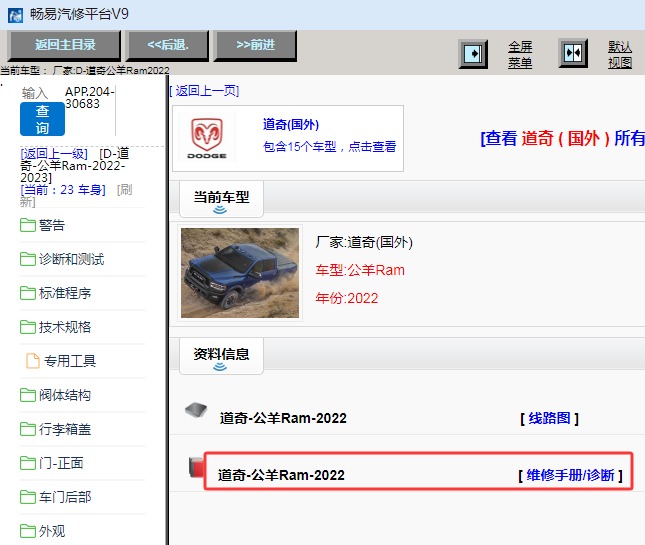Open the 维修手册/诊断 link

pyautogui.click(x=571, y=475)
